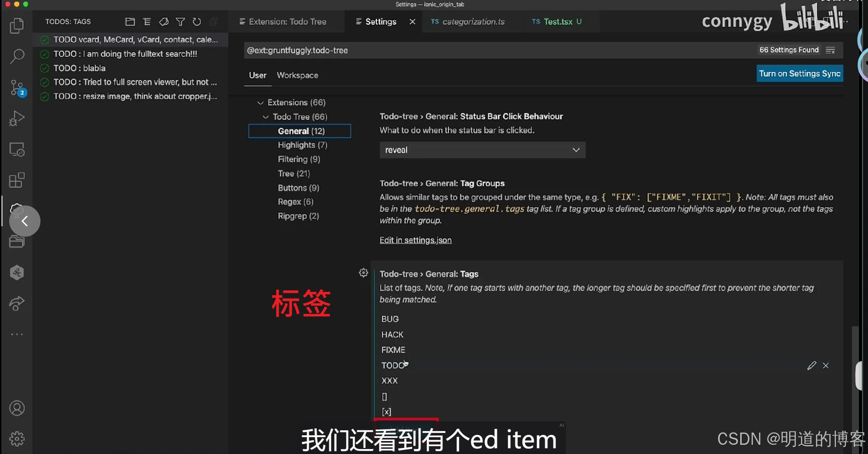Select the '[]' tag in the Tags list
The height and width of the screenshot is (454, 868).
[x=384, y=397]
